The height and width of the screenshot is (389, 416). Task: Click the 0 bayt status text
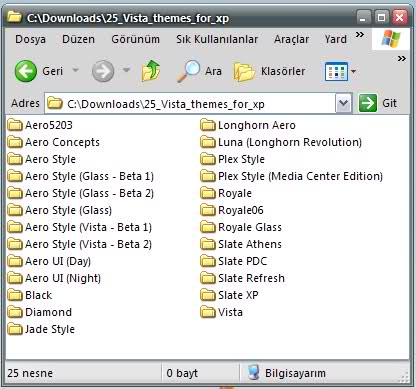182,373
